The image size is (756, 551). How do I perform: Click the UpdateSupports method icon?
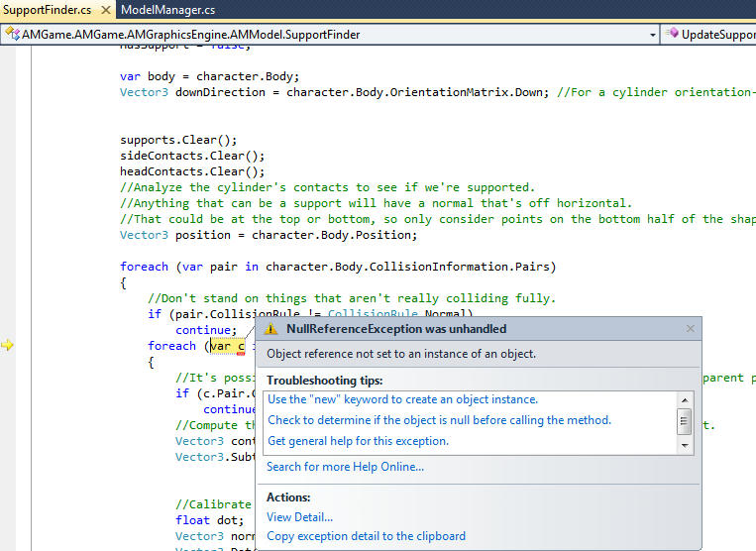(672, 34)
